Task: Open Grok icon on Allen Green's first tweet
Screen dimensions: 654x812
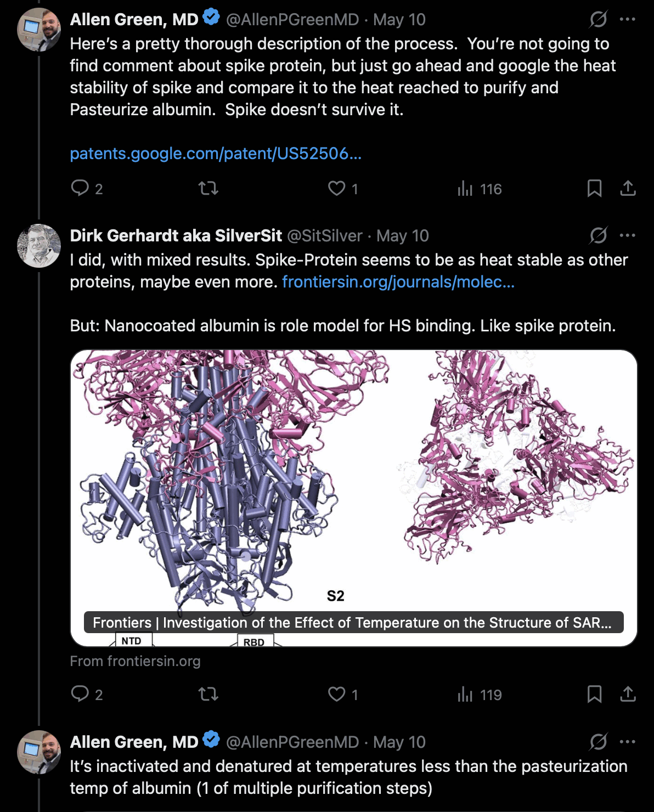Action: [599, 19]
